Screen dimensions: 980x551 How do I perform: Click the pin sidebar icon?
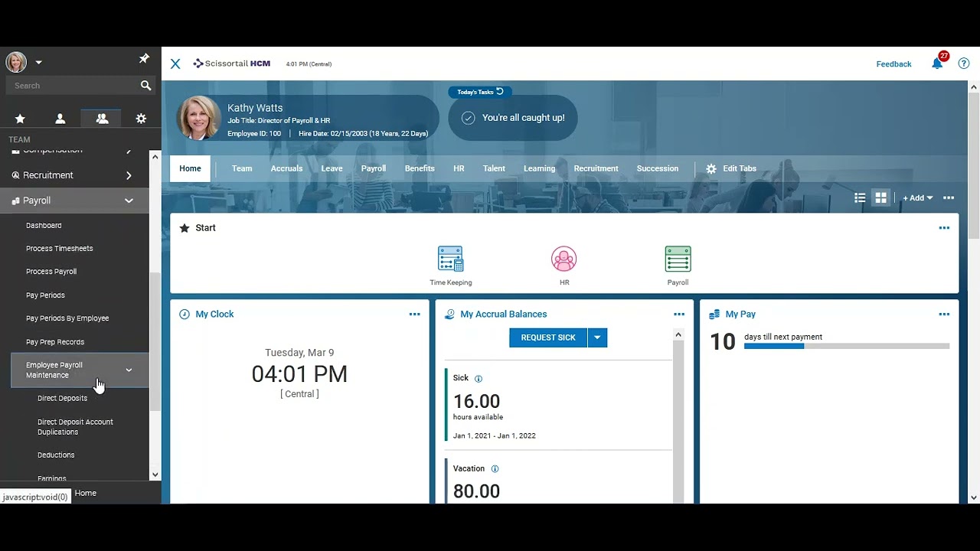tap(144, 59)
